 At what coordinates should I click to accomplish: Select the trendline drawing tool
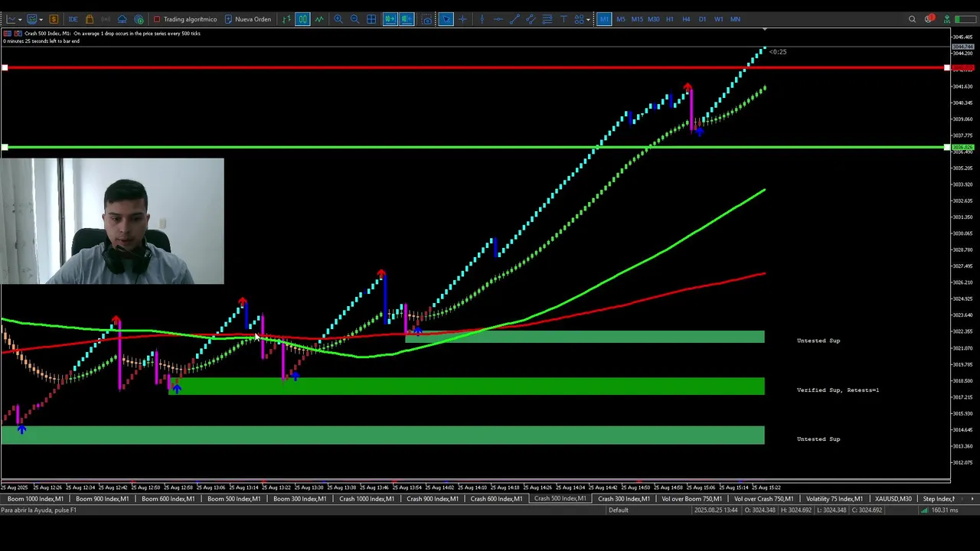514,19
